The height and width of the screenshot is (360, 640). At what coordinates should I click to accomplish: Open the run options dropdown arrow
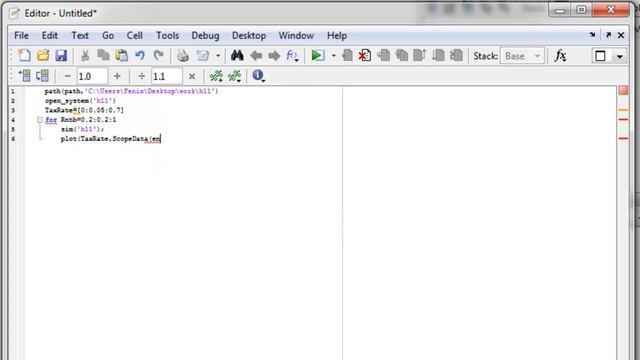click(x=333, y=56)
